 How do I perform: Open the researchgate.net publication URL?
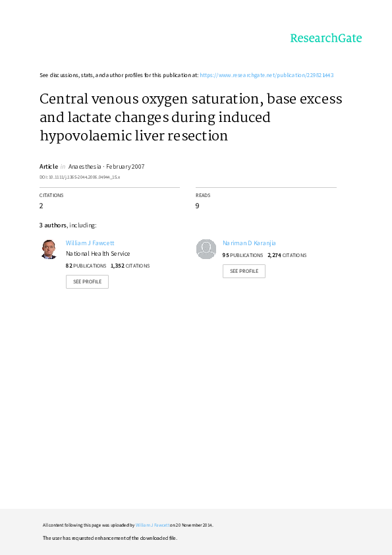[266, 75]
